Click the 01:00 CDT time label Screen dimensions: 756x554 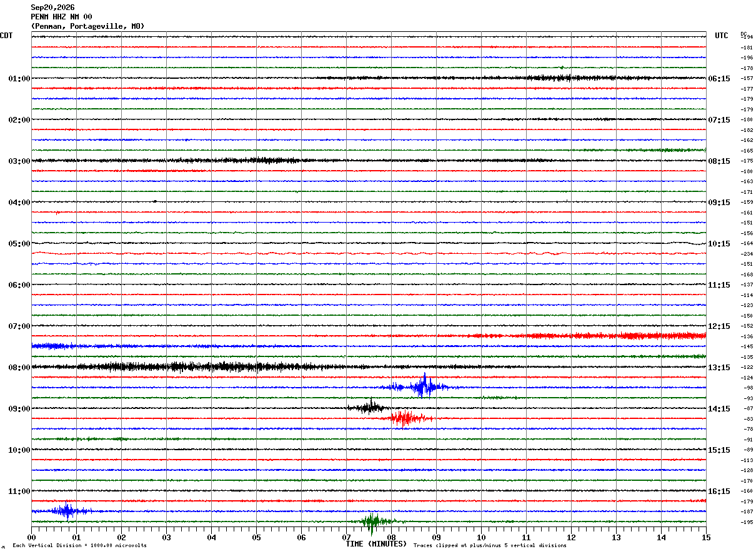[x=19, y=79]
